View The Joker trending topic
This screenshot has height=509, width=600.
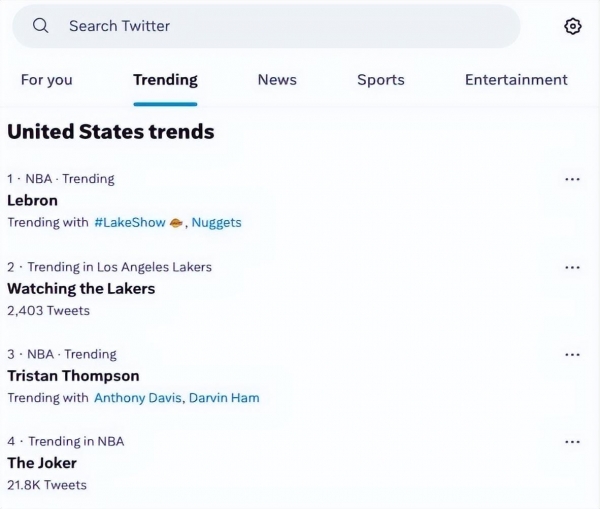[42, 463]
